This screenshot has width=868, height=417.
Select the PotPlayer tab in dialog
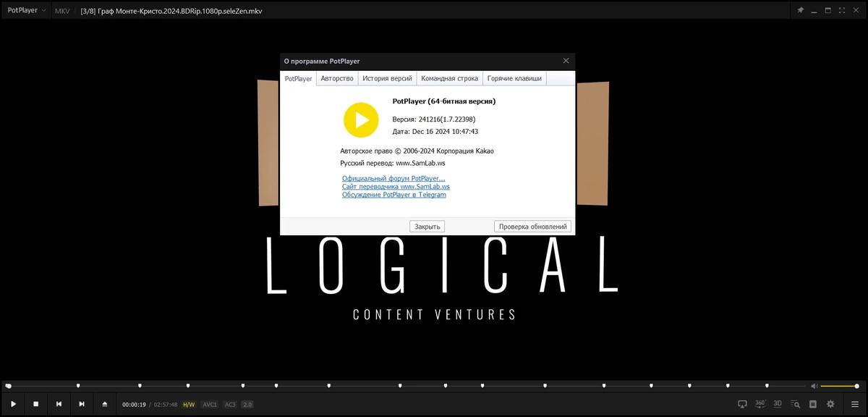click(298, 78)
